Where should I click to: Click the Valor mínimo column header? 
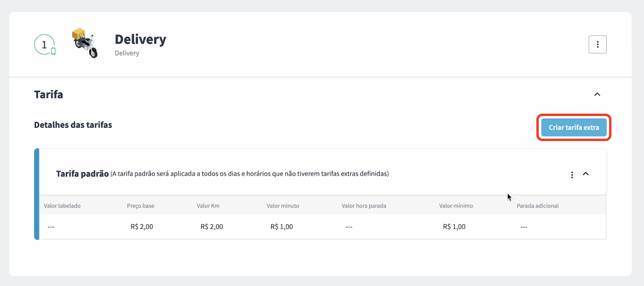tap(456, 206)
